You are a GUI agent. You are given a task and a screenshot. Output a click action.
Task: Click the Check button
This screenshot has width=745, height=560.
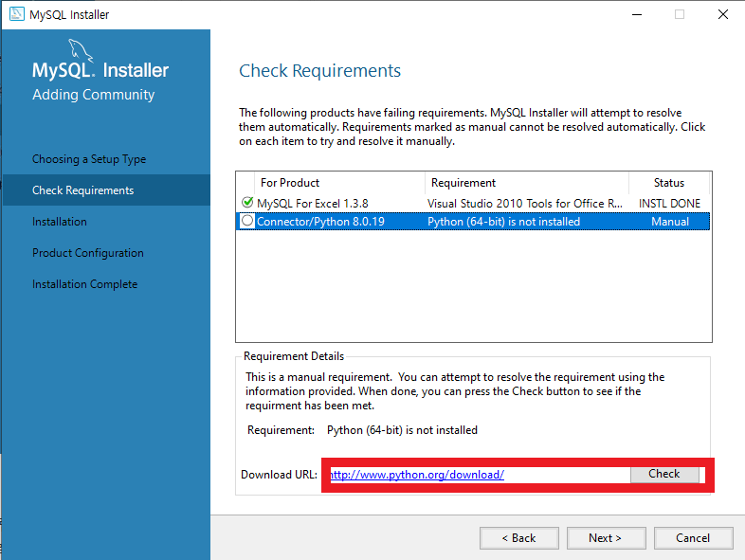point(664,474)
